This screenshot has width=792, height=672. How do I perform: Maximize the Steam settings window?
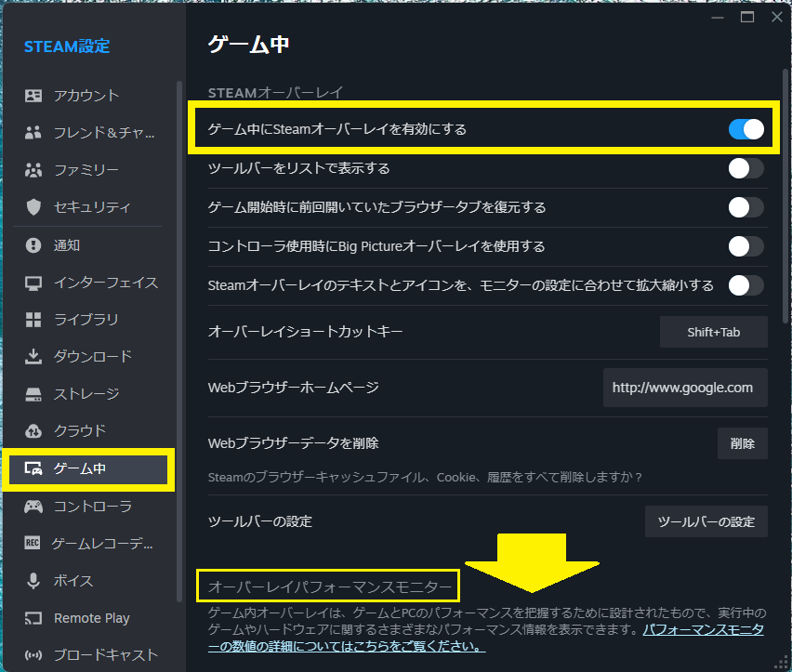pos(747,18)
